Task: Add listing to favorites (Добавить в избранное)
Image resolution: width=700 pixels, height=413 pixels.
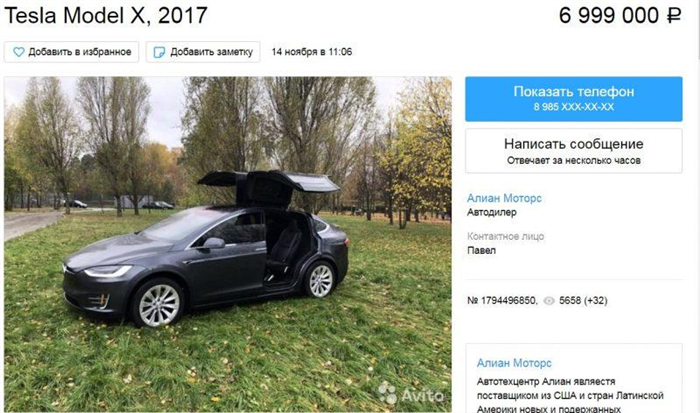Action: 71,52
